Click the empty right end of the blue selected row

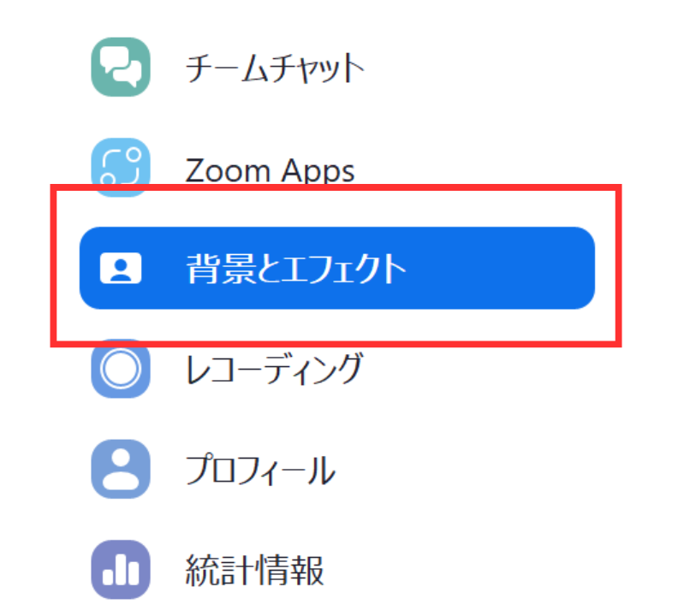point(502,268)
